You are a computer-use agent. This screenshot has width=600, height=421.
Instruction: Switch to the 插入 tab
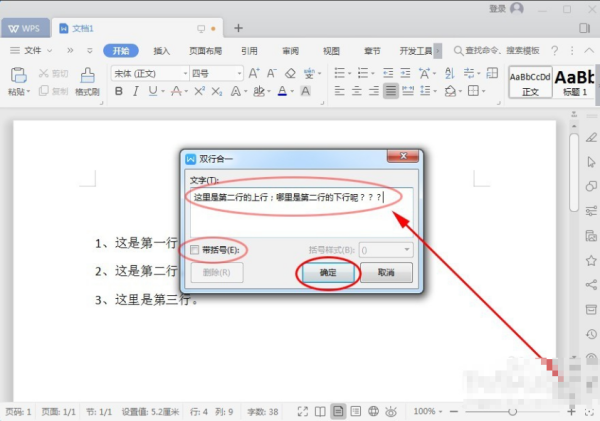click(x=161, y=51)
